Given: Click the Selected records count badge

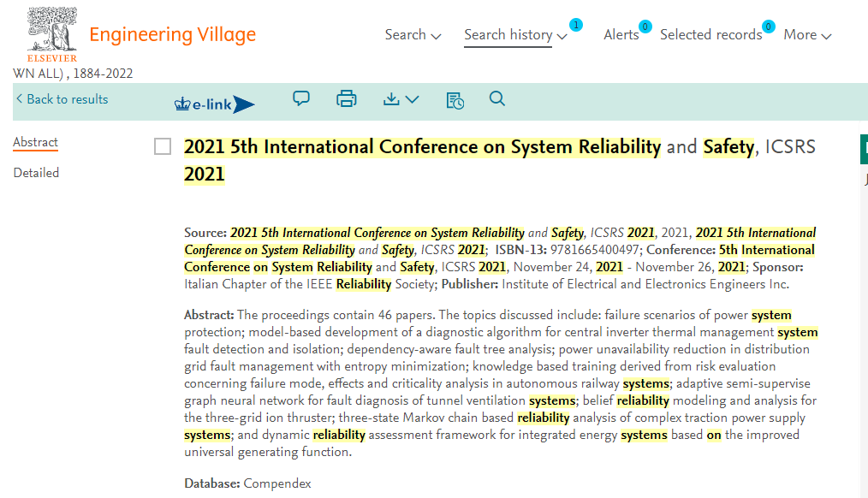Looking at the screenshot, I should (x=768, y=26).
